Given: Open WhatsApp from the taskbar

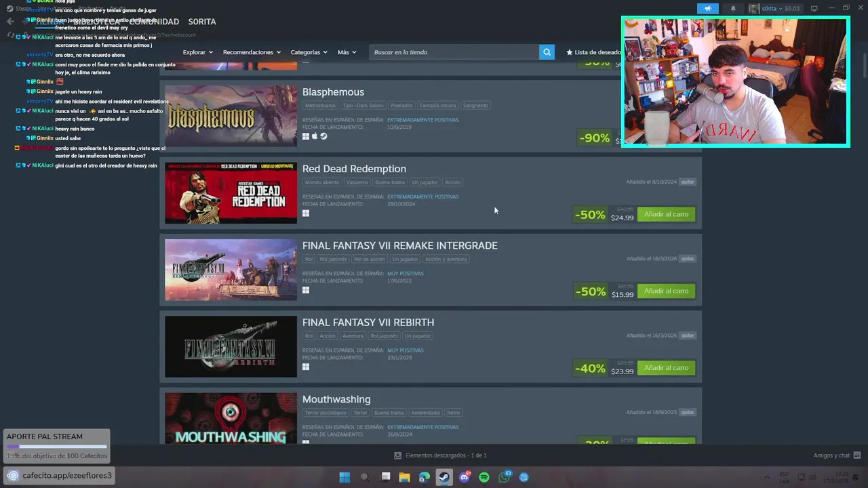Looking at the screenshot, I should [x=504, y=477].
